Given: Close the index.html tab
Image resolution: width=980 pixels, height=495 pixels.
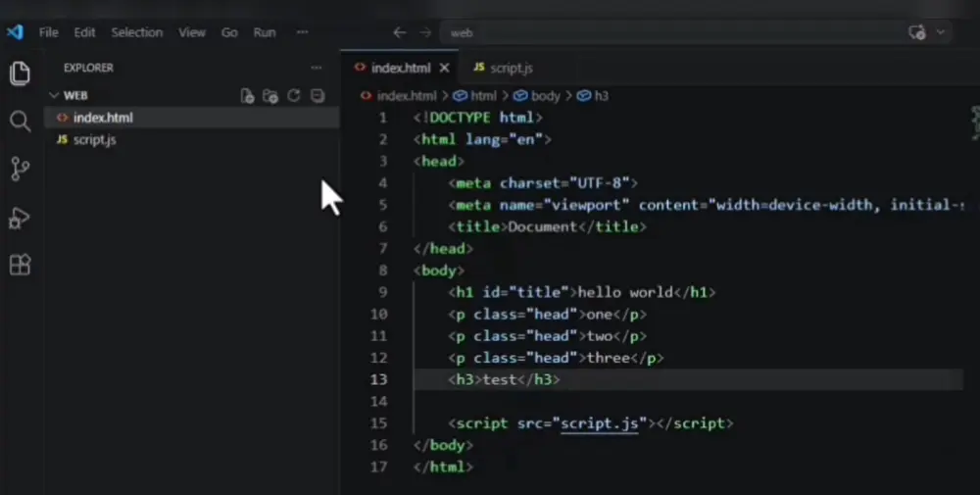Looking at the screenshot, I should coord(444,69).
